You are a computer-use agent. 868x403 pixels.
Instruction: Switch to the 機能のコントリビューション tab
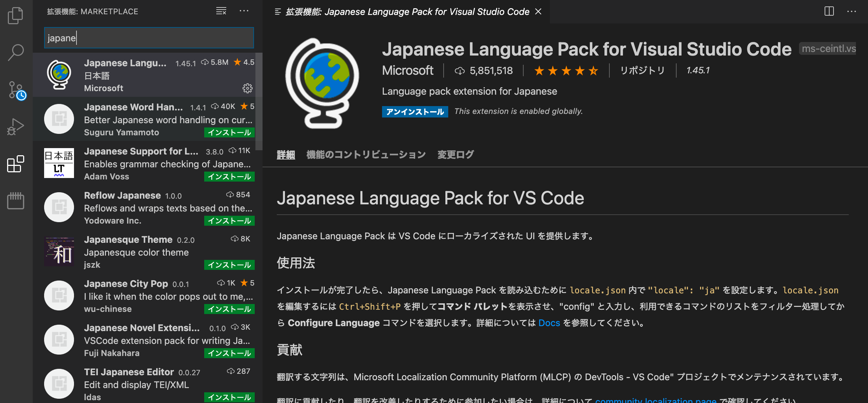coord(366,155)
